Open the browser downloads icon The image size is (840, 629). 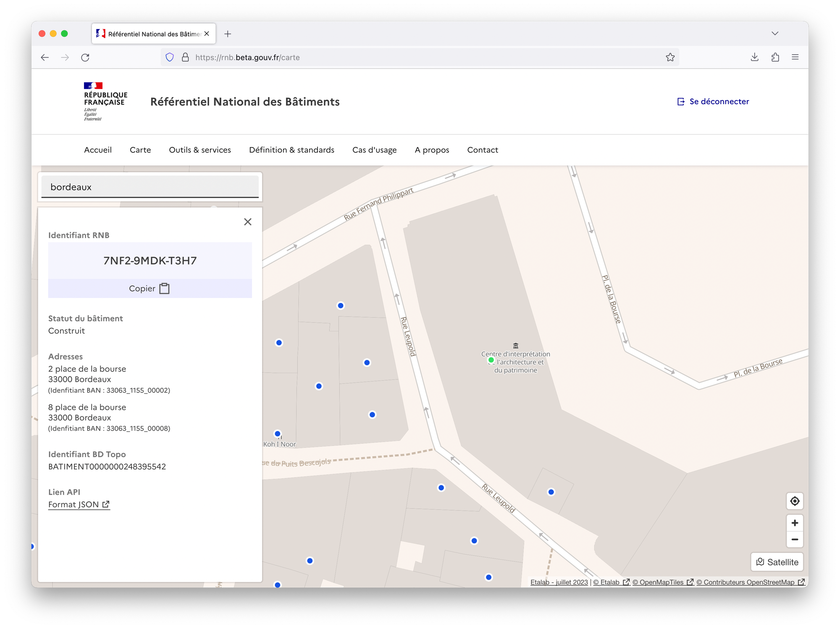pyautogui.click(x=754, y=58)
